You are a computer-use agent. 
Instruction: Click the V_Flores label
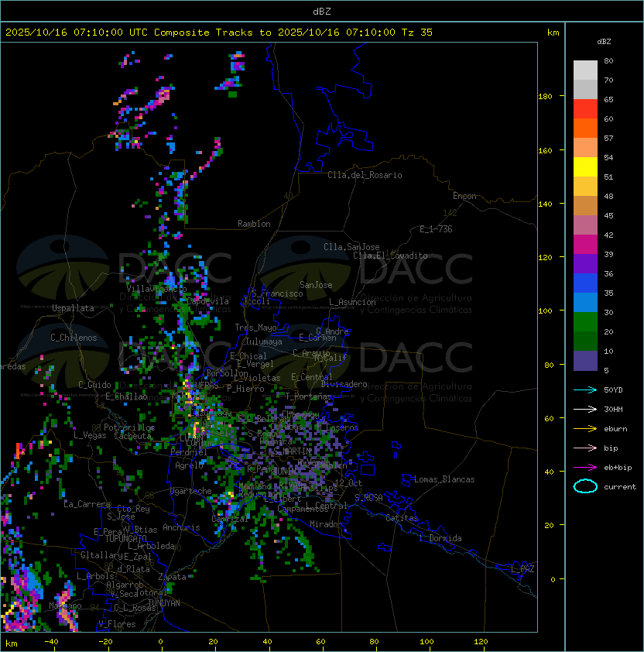pyautogui.click(x=117, y=624)
